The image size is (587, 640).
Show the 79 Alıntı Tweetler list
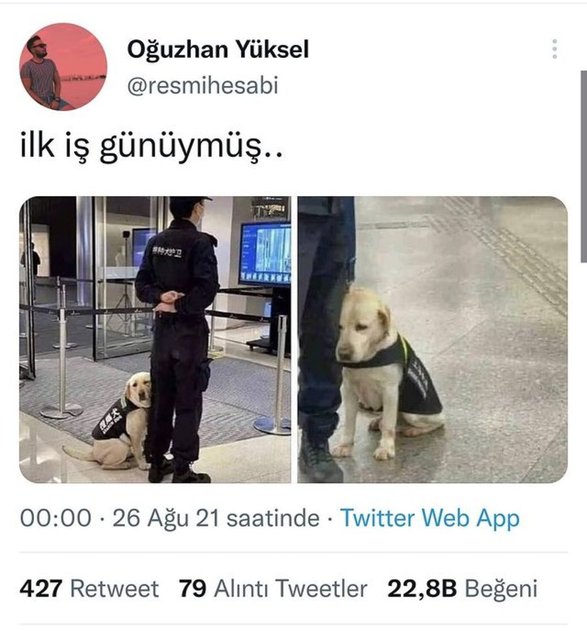[x=273, y=589]
